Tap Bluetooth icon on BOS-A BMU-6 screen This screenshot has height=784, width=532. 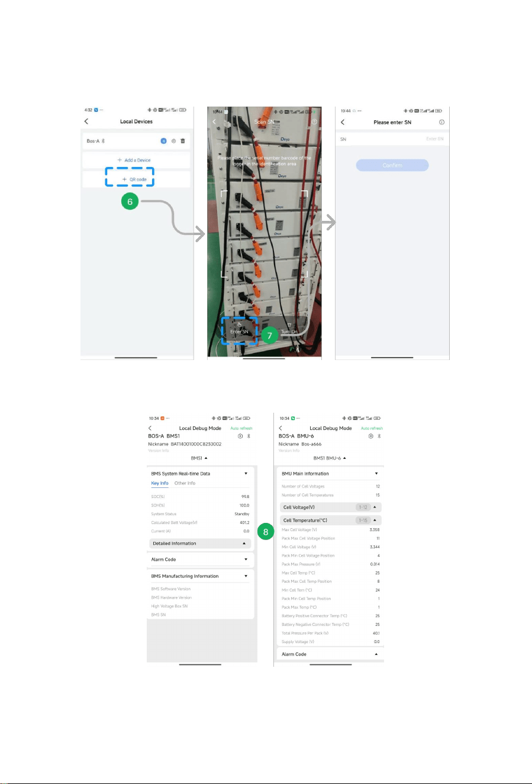(x=379, y=436)
